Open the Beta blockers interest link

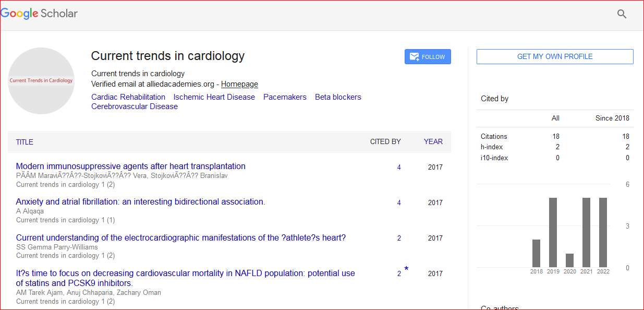click(x=338, y=97)
